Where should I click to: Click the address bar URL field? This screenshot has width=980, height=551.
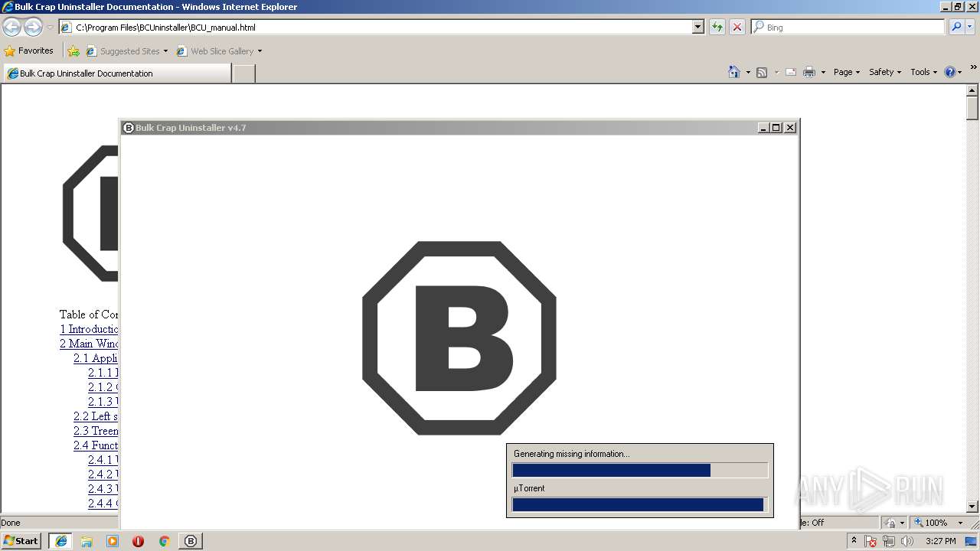(x=375, y=27)
